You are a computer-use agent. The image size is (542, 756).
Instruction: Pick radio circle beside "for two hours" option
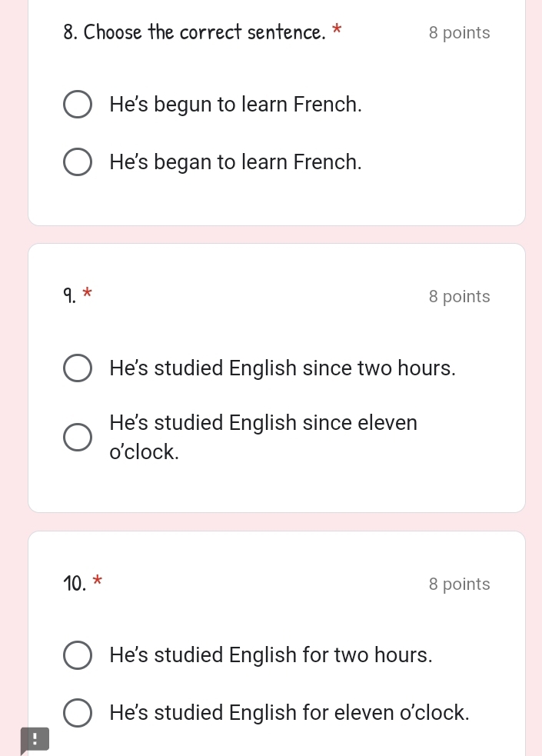click(78, 655)
